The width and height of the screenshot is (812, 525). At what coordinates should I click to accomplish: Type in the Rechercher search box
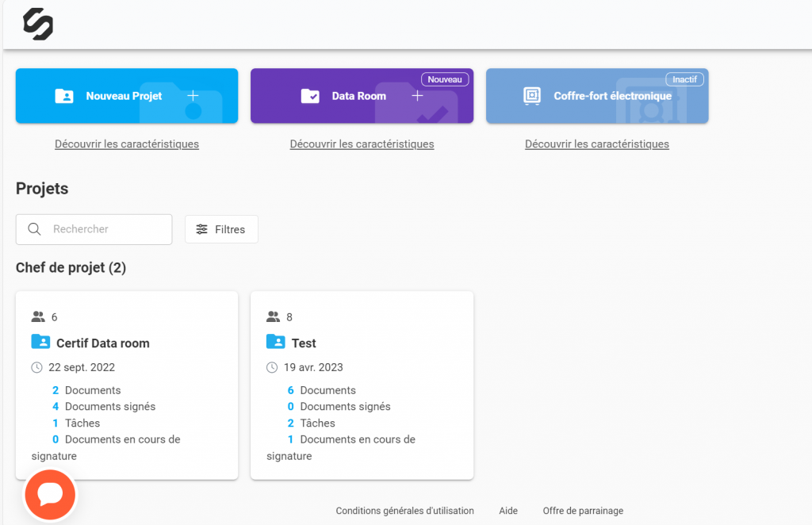tap(107, 229)
